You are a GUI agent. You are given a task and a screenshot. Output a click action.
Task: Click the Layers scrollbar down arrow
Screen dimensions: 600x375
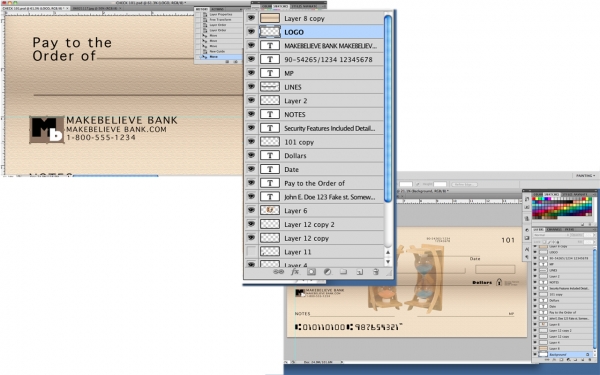388,262
